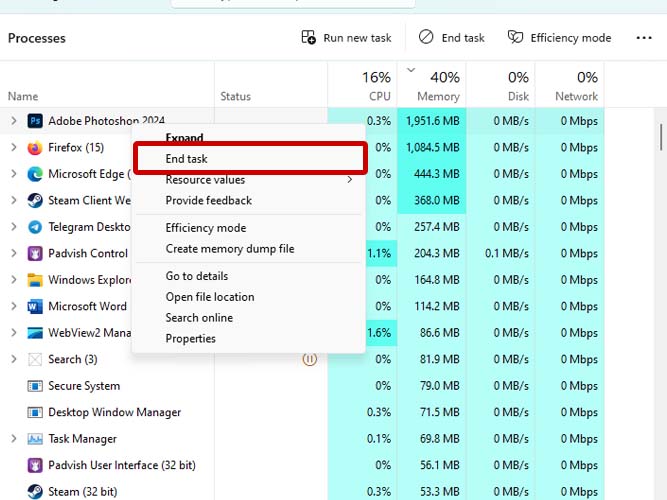Click the Steam (32 bit) icon
This screenshot has height=500, width=667.
[35, 491]
